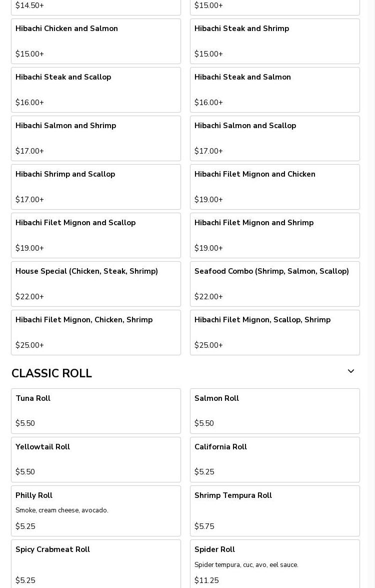Select Hibachi Filet Mignon and Chicken
The height and width of the screenshot is (588, 375).
point(274,187)
